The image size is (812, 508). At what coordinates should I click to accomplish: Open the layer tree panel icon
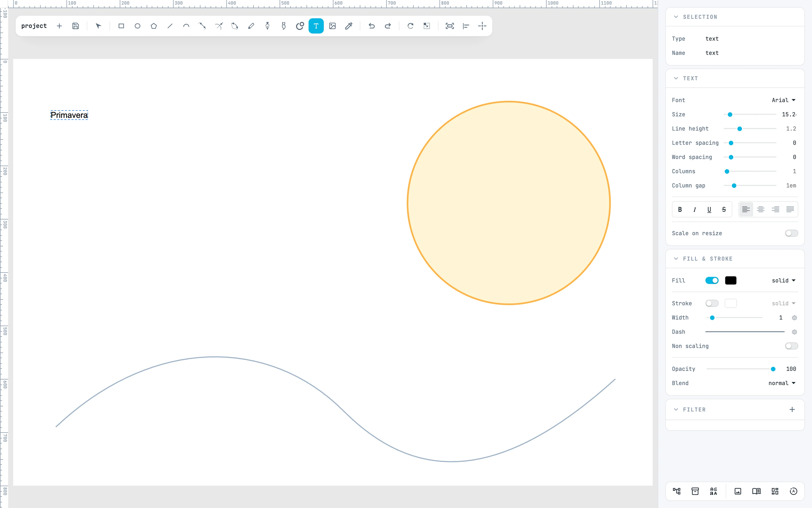tap(677, 491)
